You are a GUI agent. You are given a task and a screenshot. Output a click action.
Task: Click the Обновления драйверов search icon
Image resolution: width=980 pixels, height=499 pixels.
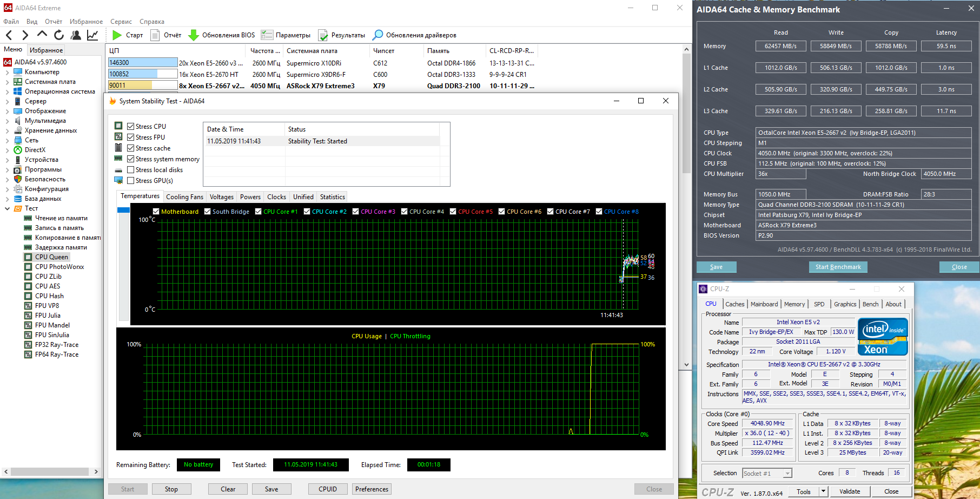(x=378, y=35)
